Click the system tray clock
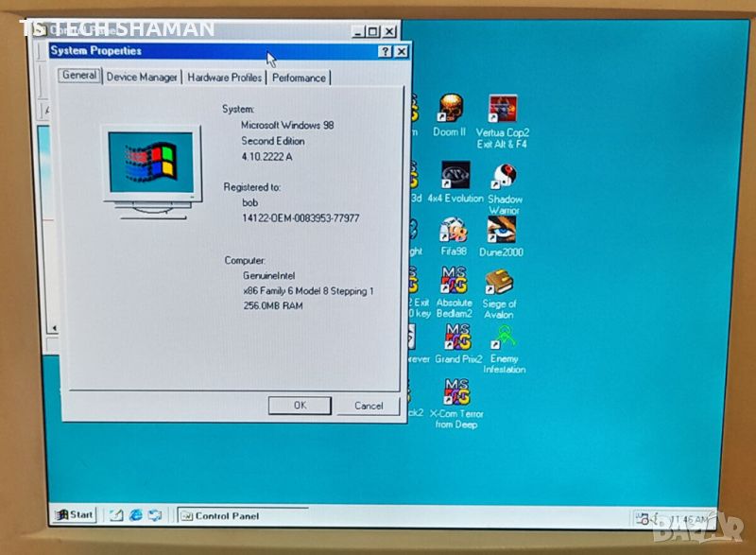This screenshot has width=756, height=555. pyautogui.click(x=689, y=519)
